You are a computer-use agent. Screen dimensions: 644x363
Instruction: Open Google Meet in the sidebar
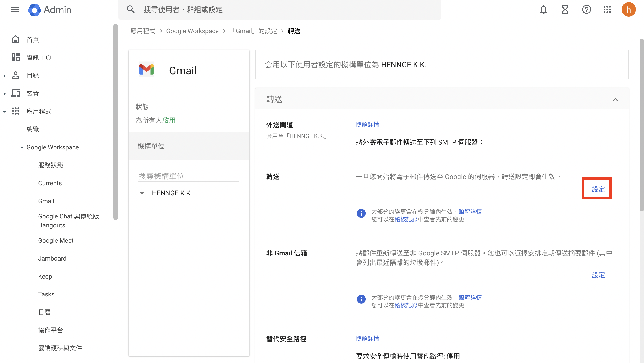(x=56, y=240)
